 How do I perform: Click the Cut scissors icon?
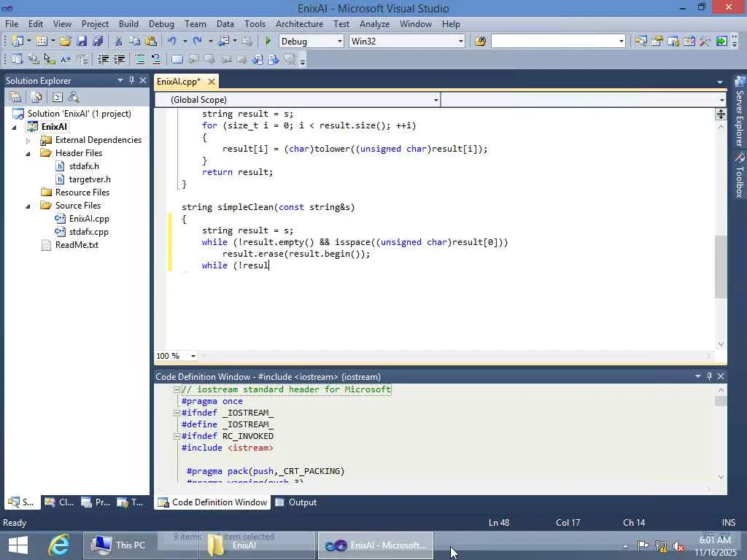[x=119, y=42]
